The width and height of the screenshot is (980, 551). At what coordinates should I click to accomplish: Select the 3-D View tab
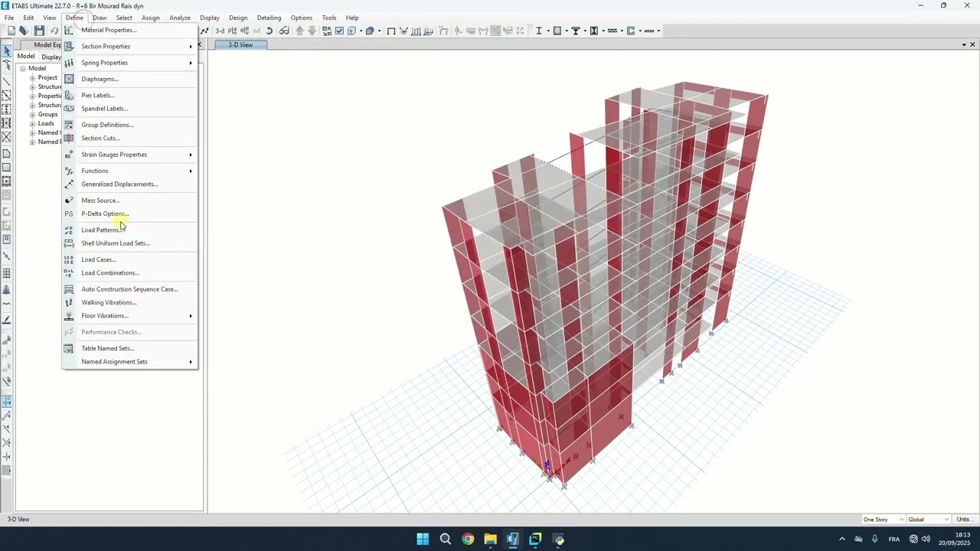240,45
